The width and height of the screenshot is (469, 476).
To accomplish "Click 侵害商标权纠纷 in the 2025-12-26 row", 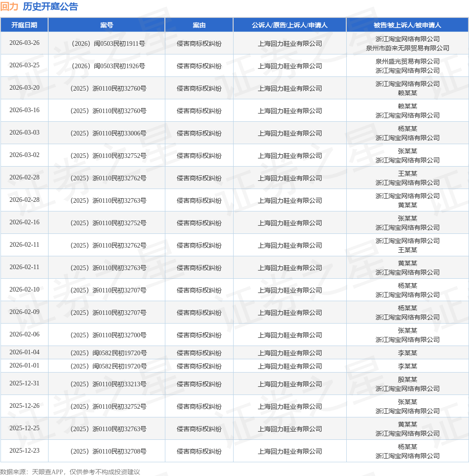I will pos(199,407).
